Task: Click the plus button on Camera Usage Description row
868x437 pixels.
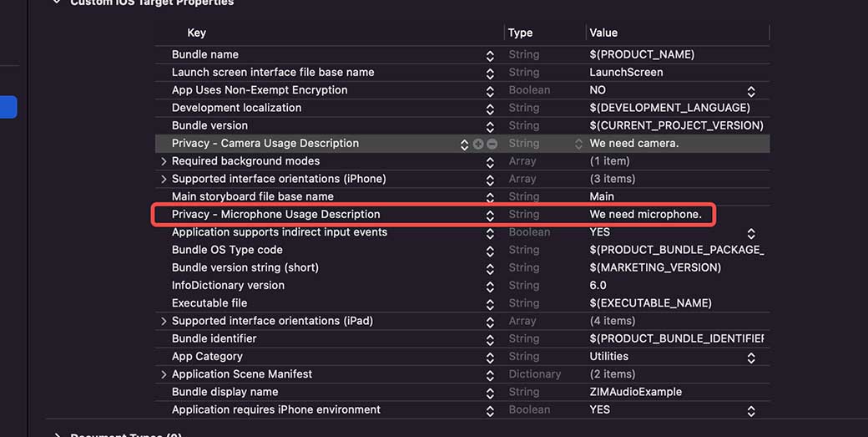Action: (478, 144)
